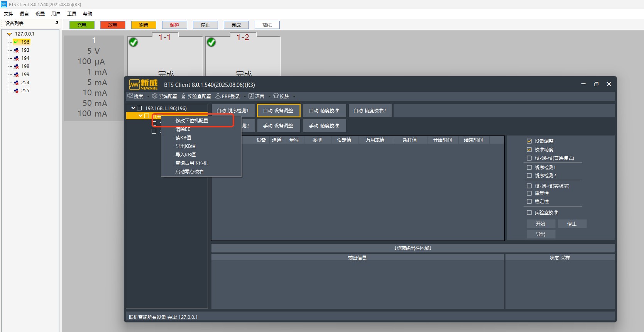Tick the 线序检测1 checkbox
Screen dimensions: 644x332
(529, 167)
